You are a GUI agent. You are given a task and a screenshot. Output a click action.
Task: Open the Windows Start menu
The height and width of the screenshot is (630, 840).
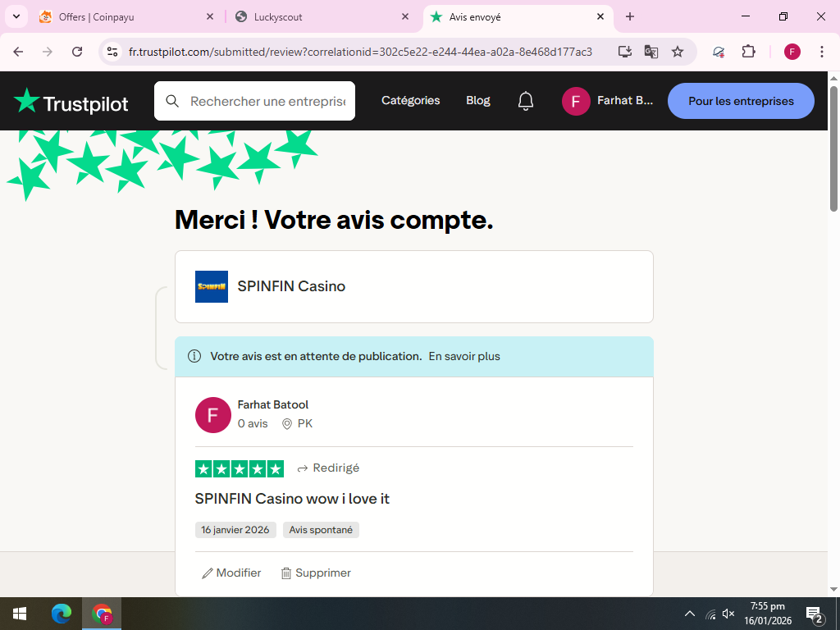(x=20, y=614)
